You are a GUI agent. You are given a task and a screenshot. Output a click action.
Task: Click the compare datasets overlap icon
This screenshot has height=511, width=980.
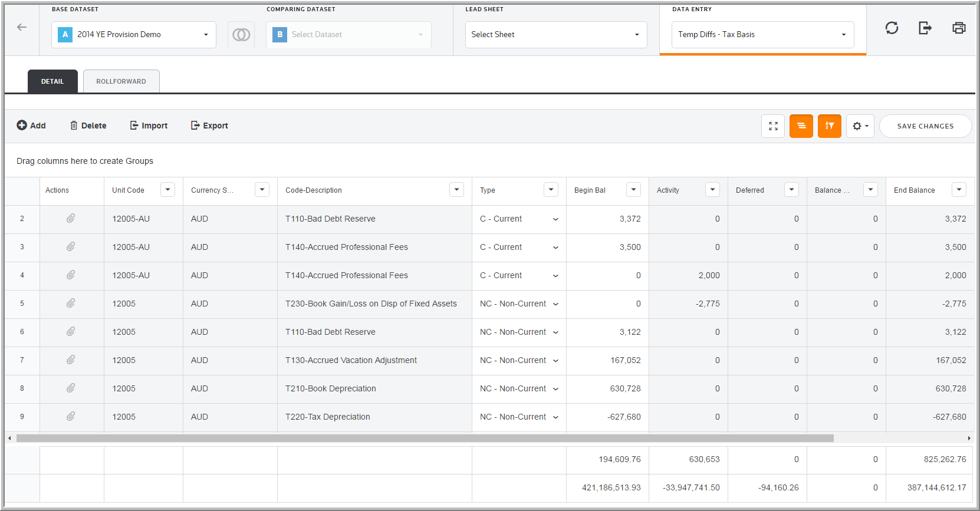pos(241,35)
